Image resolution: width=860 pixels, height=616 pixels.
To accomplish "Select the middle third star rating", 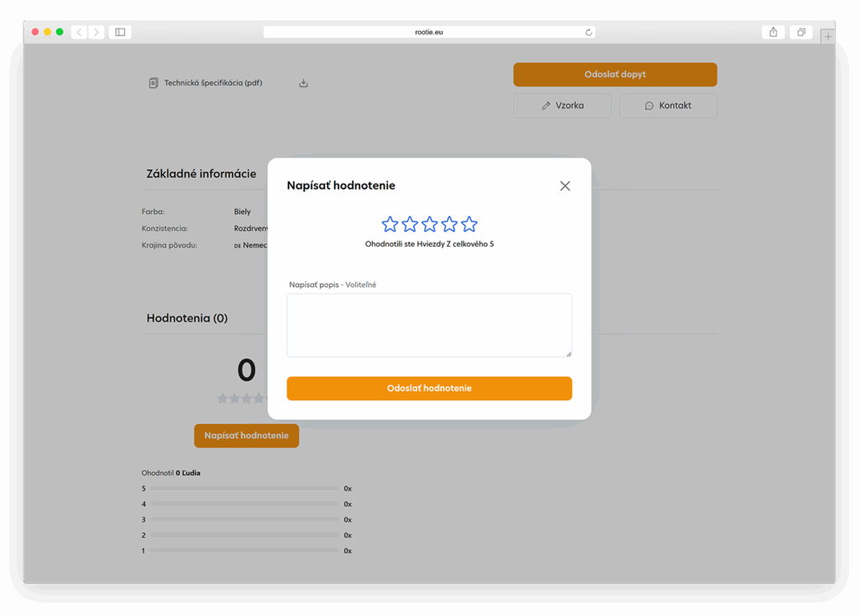I will pos(429,224).
